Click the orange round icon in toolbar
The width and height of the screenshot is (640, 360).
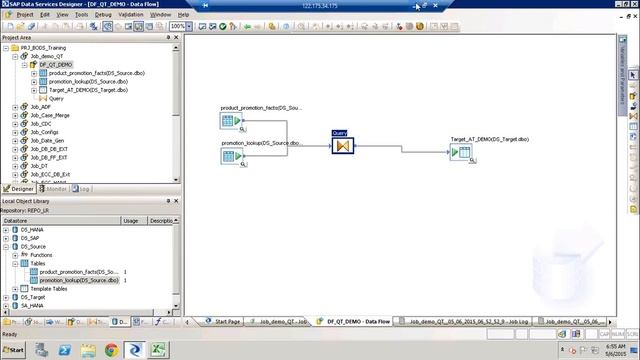click(x=420, y=27)
